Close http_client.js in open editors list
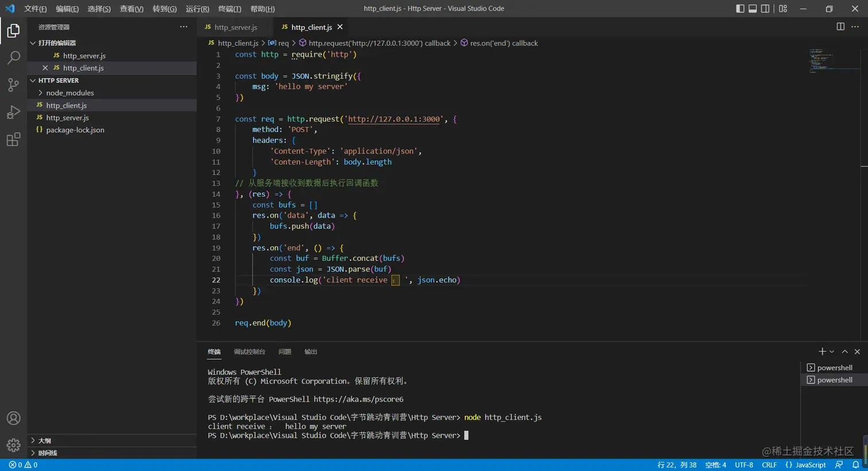Viewport: 868px width, 471px height. click(45, 68)
